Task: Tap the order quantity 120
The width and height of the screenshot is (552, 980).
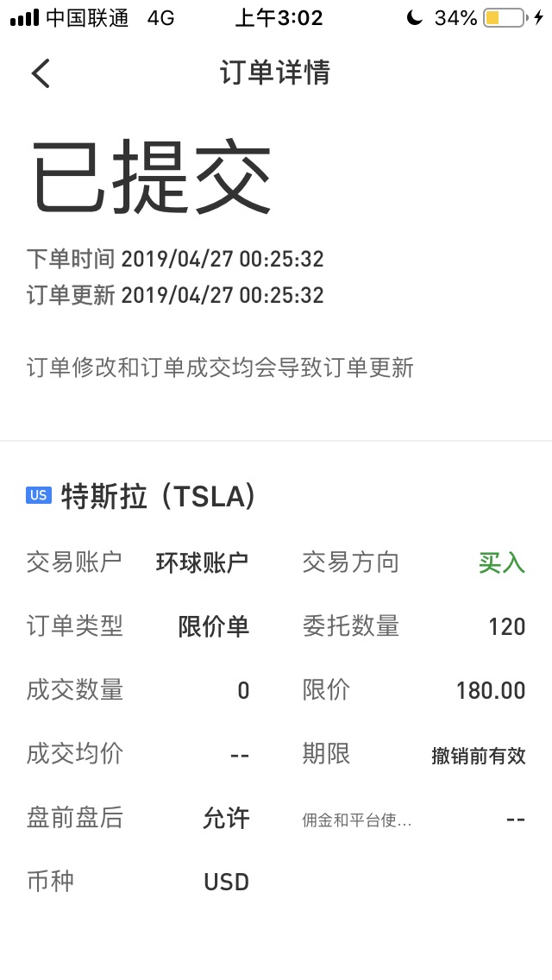Action: click(507, 626)
